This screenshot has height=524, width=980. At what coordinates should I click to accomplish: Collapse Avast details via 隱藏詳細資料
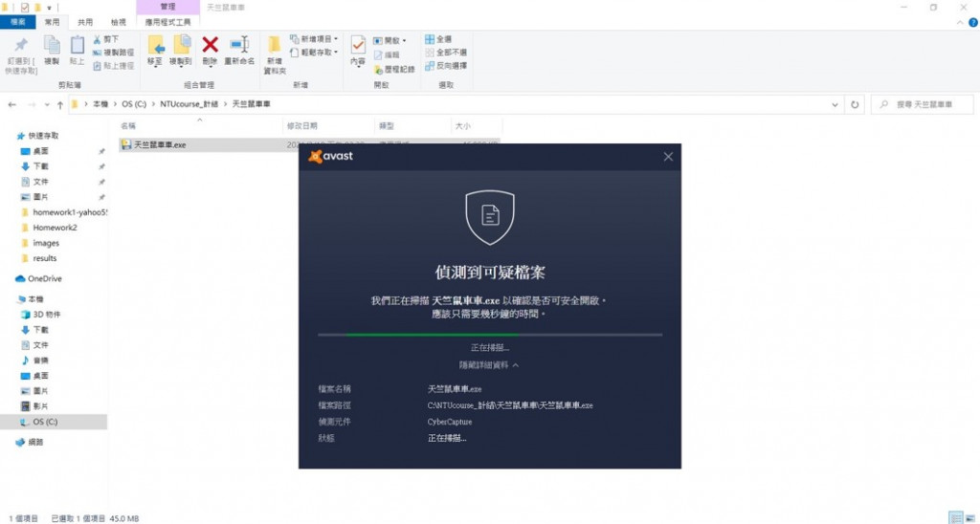(x=489, y=364)
